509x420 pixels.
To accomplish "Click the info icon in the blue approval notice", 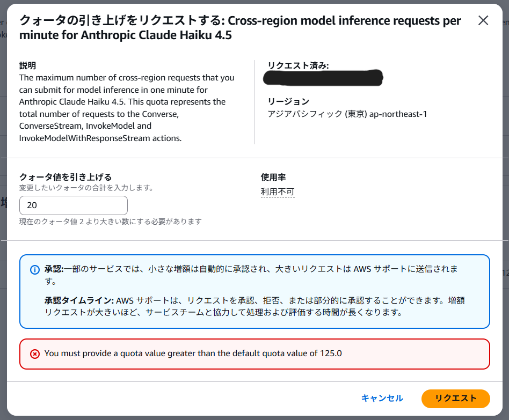I will point(35,269).
